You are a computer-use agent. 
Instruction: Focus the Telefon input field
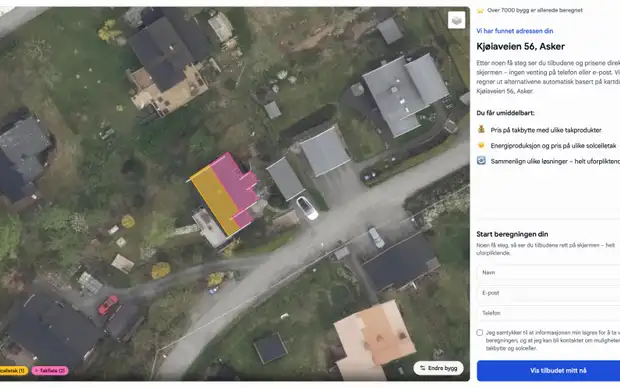(x=548, y=313)
